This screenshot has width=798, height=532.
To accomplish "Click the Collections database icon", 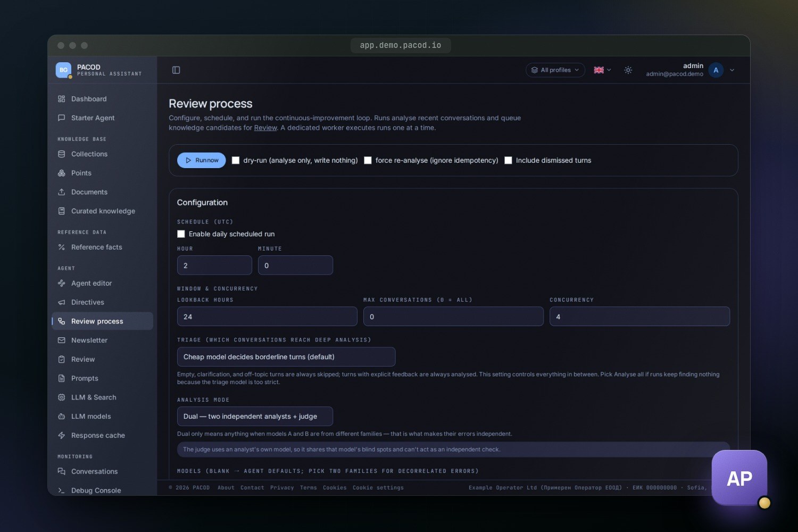I will (x=62, y=154).
